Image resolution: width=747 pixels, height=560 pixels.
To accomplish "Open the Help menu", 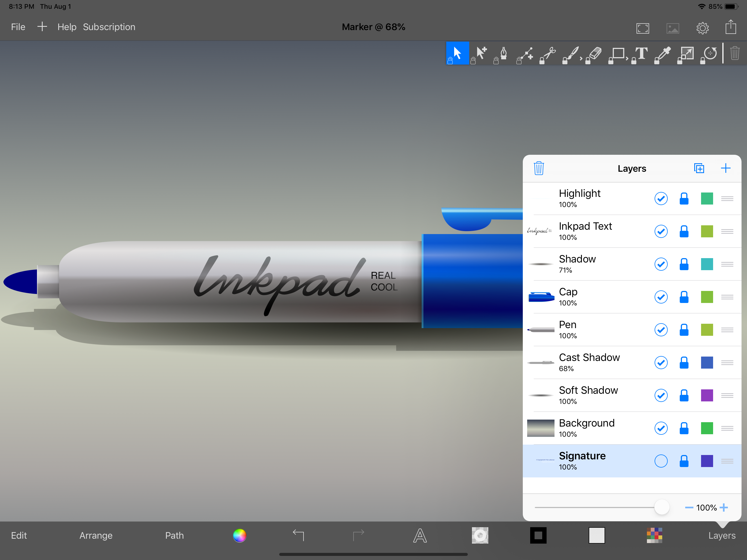I will pos(67,27).
